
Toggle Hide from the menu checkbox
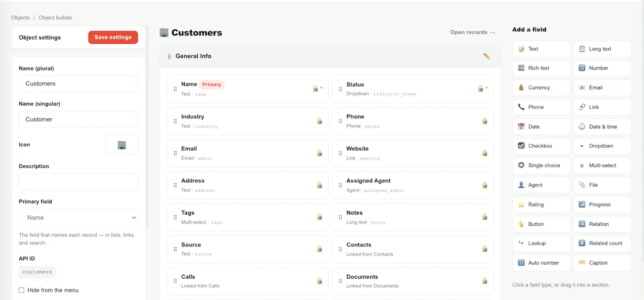pos(22,290)
